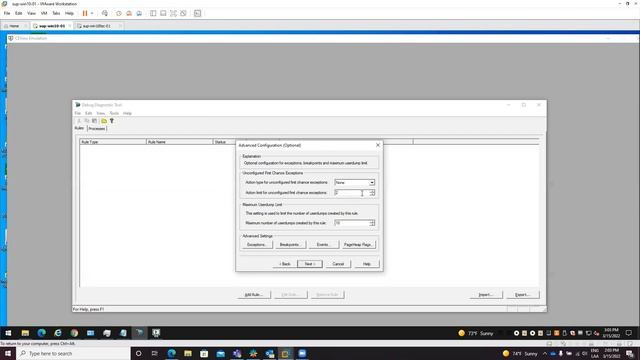Adjust the Action limit spinner arrows
Viewport: 640px width, 360px height.
pyautogui.click(x=372, y=193)
